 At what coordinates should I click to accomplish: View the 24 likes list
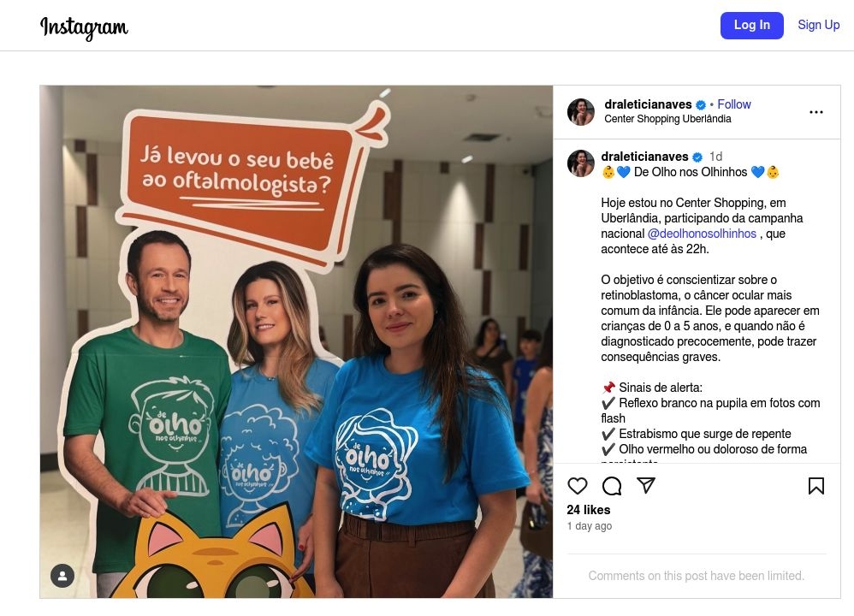[588, 510]
